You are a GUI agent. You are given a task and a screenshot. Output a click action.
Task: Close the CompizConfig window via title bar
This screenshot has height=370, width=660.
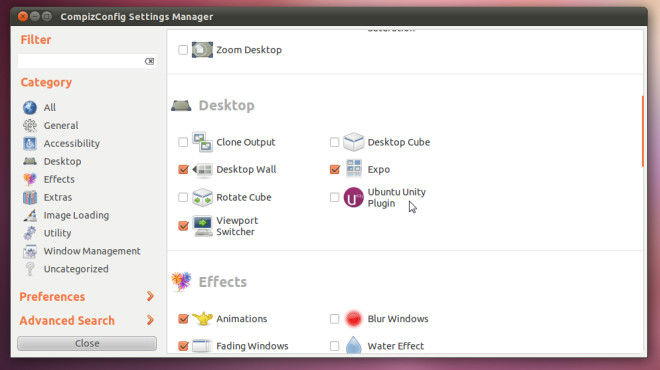(23, 16)
